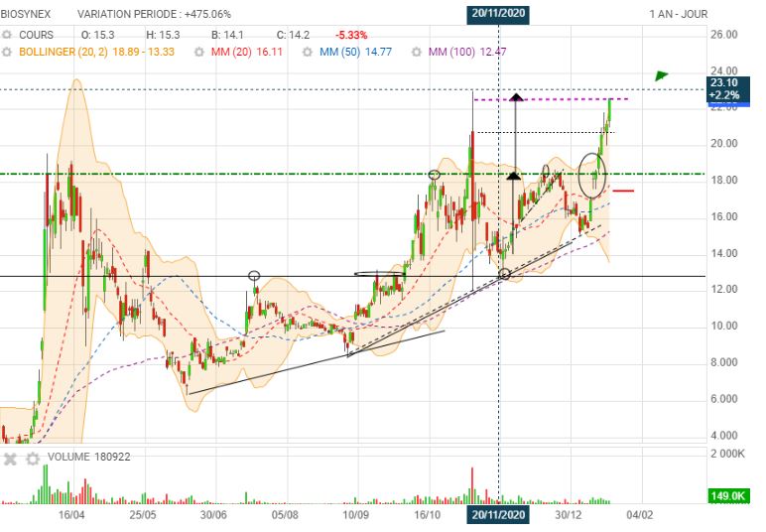This screenshot has width=766, height=532.
Task: Click the 30/06 date axis label
Action: click(213, 515)
